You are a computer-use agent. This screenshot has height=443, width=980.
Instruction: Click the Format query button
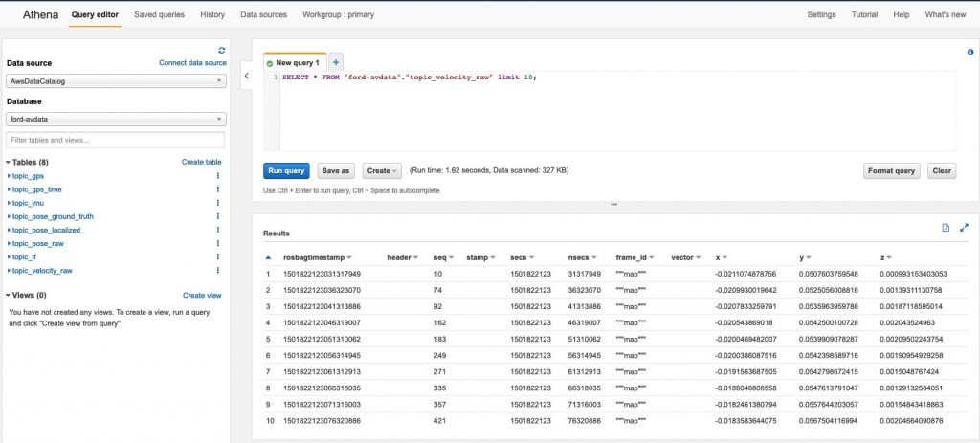[891, 170]
